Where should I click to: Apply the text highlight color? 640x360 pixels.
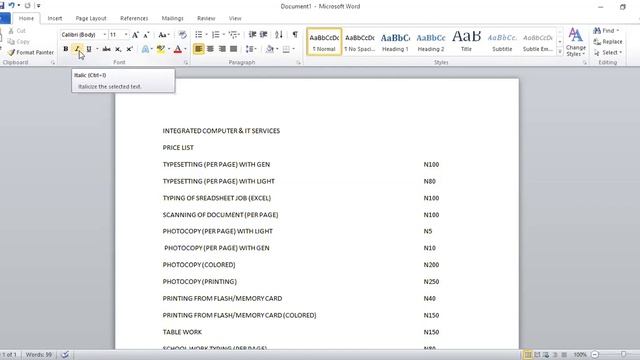click(161, 49)
